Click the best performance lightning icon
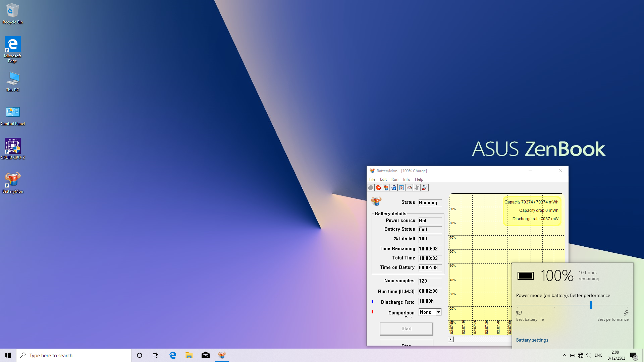 [626, 313]
